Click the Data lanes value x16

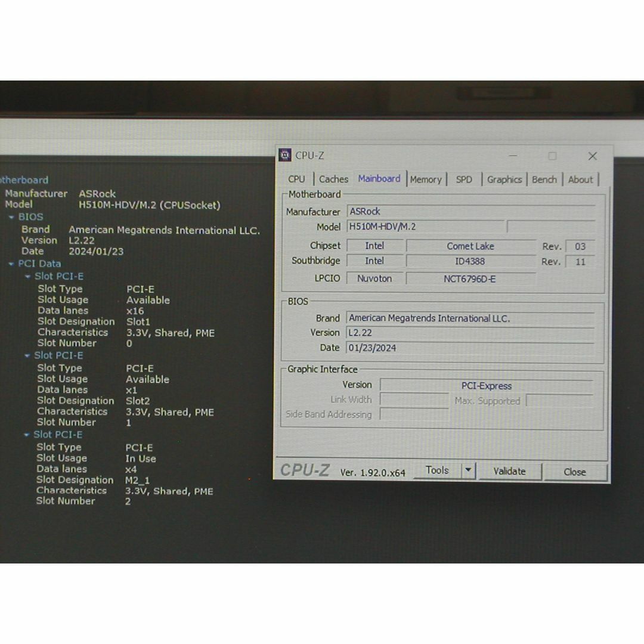[x=135, y=311]
